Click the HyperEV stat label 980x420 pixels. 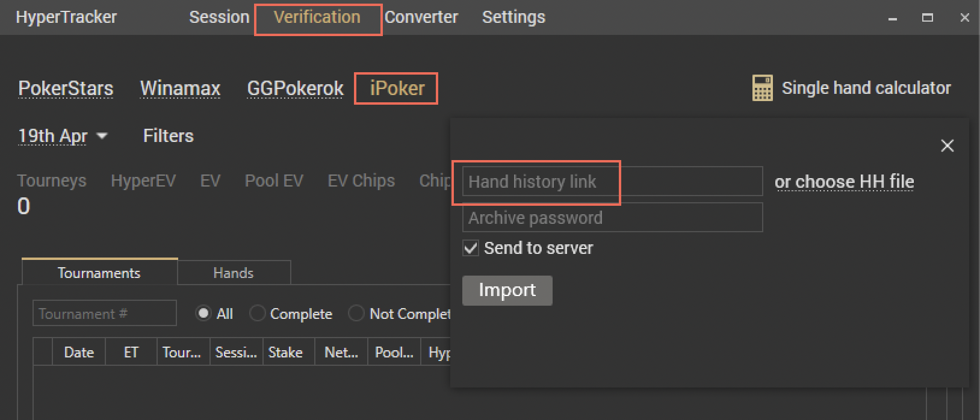143,181
